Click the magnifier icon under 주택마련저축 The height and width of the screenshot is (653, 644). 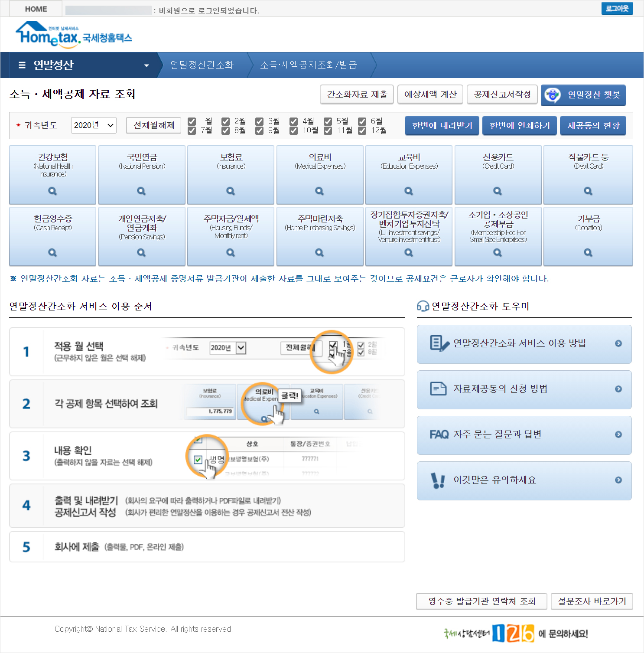click(x=319, y=252)
